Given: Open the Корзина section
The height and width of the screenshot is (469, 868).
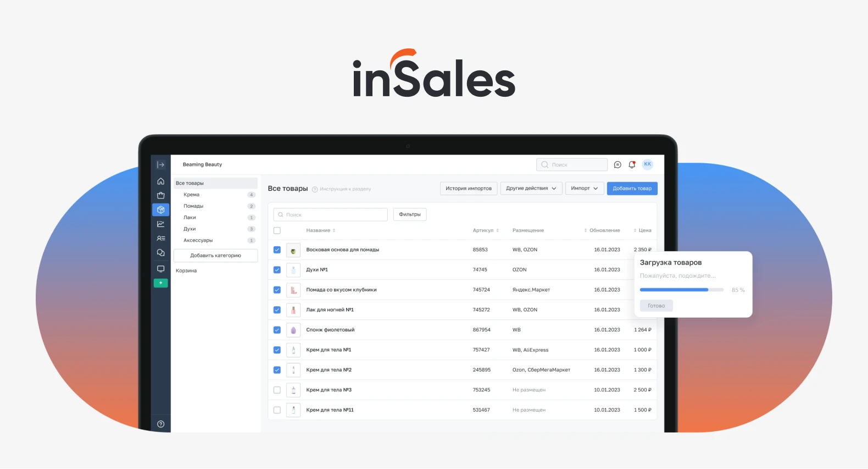Looking at the screenshot, I should click(x=186, y=271).
